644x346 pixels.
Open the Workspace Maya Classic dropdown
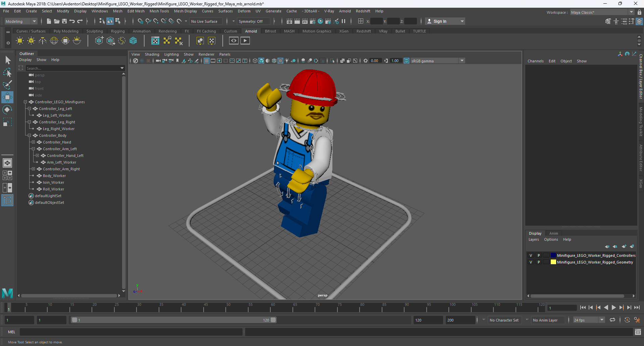click(x=602, y=12)
